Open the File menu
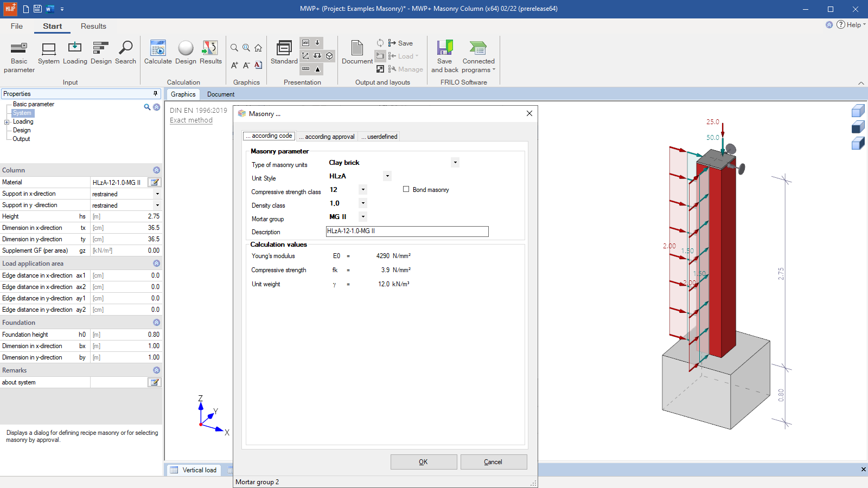868x488 pixels. pyautogui.click(x=17, y=26)
